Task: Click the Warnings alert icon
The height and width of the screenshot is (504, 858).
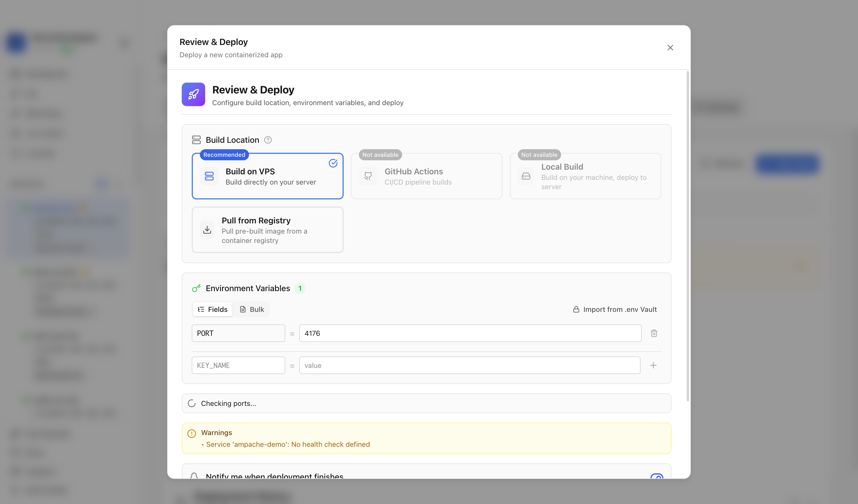Action: pos(192,433)
